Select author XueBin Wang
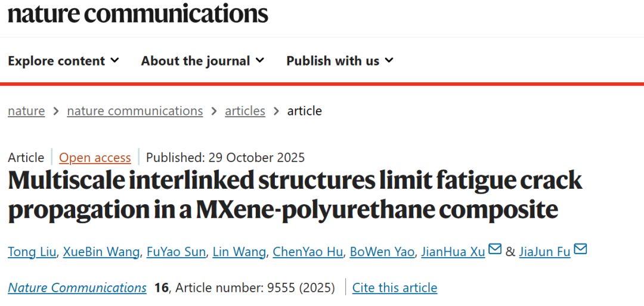644x306 pixels. [102, 252]
